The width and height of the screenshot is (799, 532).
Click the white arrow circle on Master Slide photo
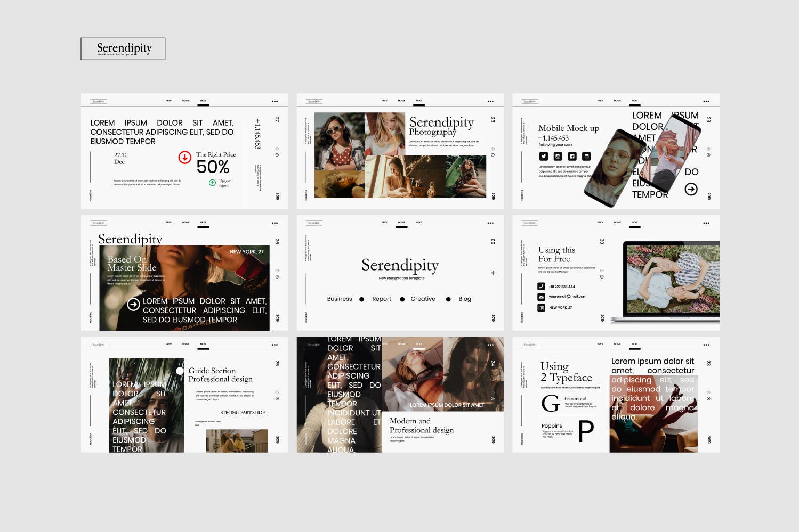tap(133, 304)
